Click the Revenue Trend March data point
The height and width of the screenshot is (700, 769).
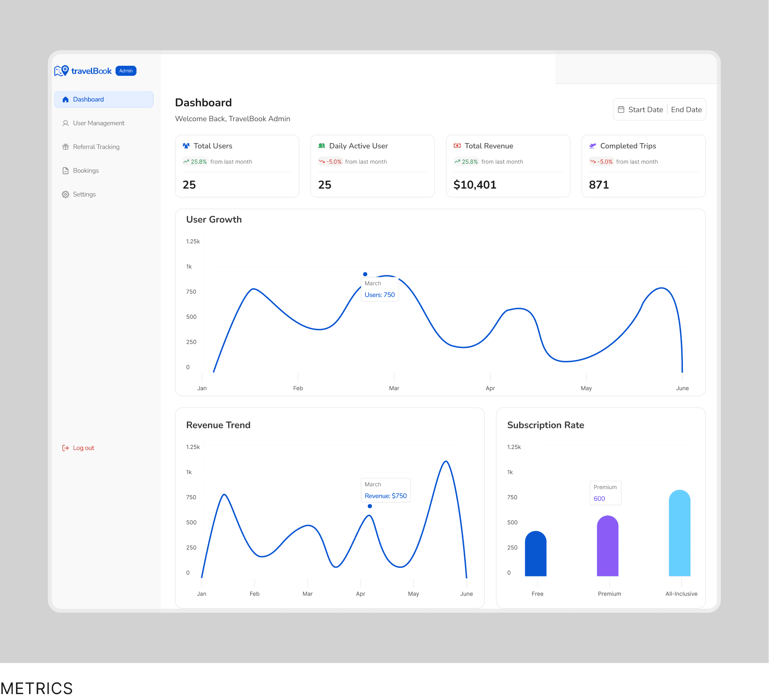click(370, 506)
